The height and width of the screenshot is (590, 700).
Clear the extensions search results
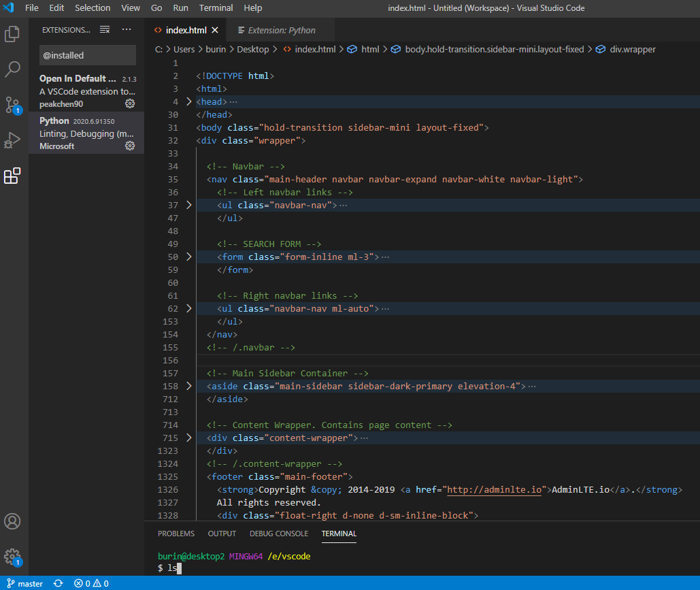coord(105,30)
